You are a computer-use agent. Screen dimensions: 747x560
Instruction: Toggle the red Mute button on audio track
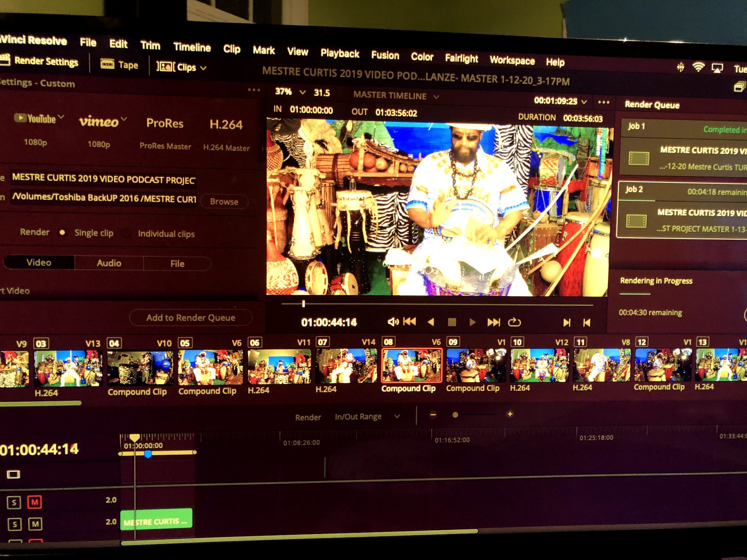point(34,502)
